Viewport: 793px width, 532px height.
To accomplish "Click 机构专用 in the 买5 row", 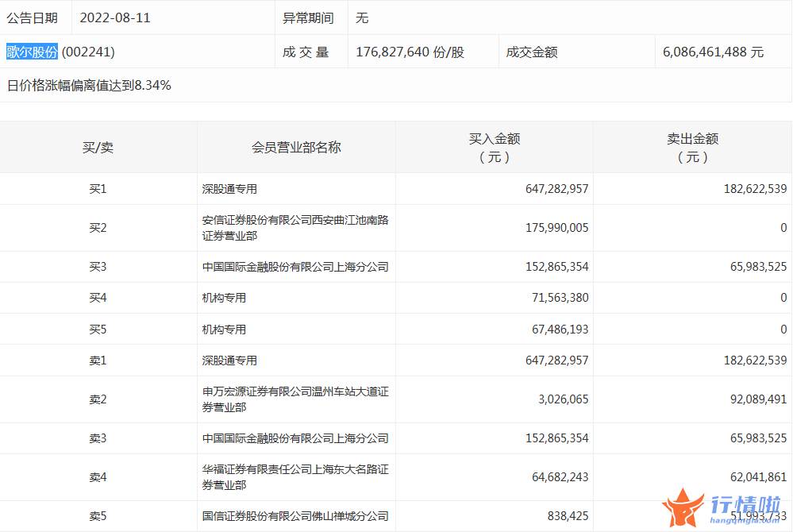I will coord(224,330).
